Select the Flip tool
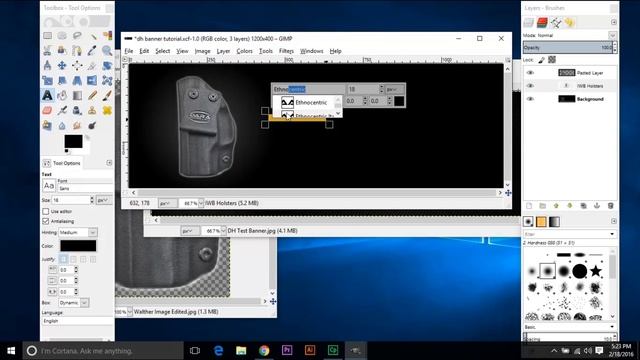This screenshot has height=360, width=640. (92, 80)
